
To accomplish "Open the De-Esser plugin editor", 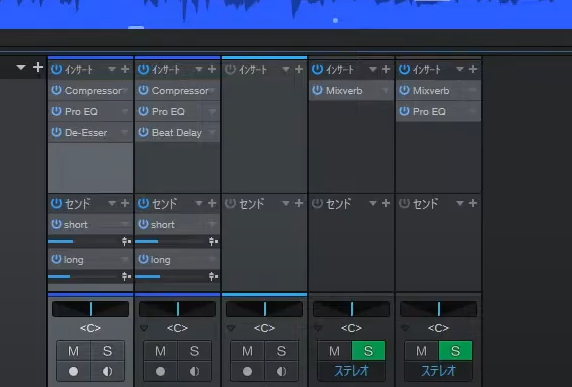I will pos(86,132).
